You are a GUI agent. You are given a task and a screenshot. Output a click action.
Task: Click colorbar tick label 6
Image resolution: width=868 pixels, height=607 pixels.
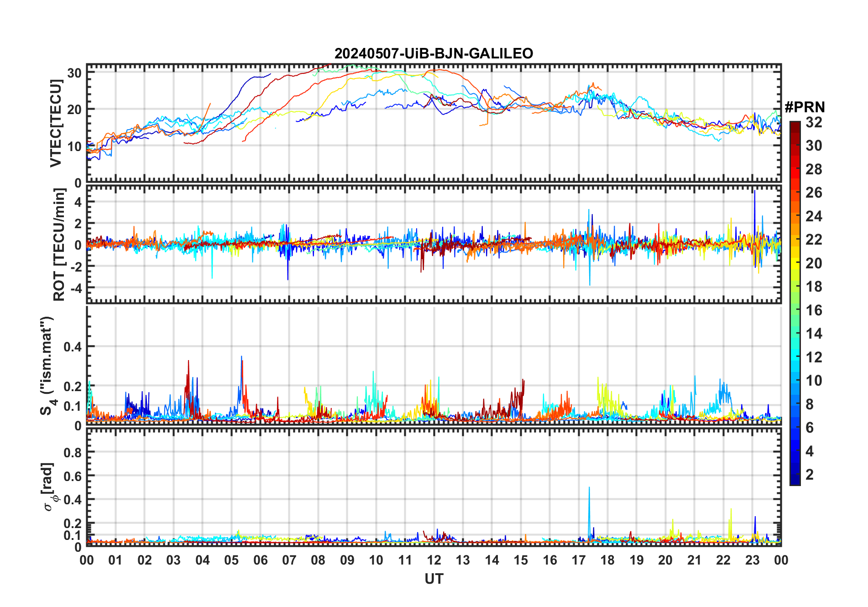coord(810,428)
